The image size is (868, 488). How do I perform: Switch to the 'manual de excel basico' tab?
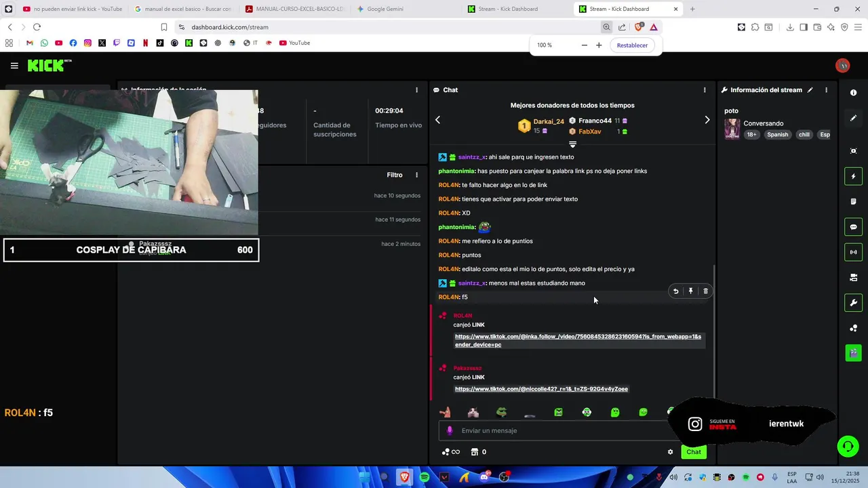click(183, 9)
